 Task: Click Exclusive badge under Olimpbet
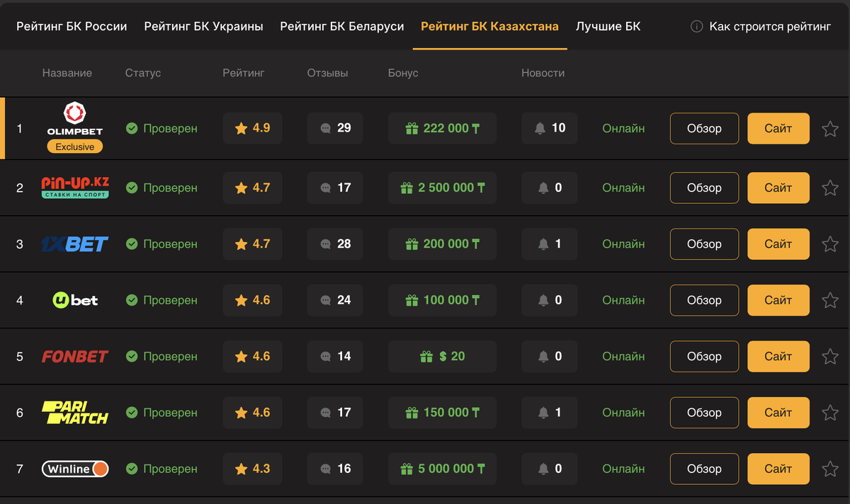(x=75, y=147)
